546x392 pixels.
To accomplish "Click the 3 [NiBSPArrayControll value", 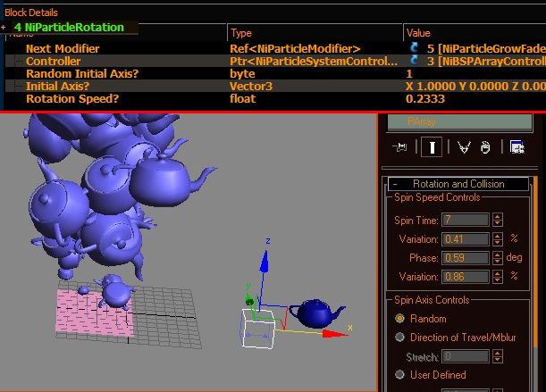I will pyautogui.click(x=486, y=62).
